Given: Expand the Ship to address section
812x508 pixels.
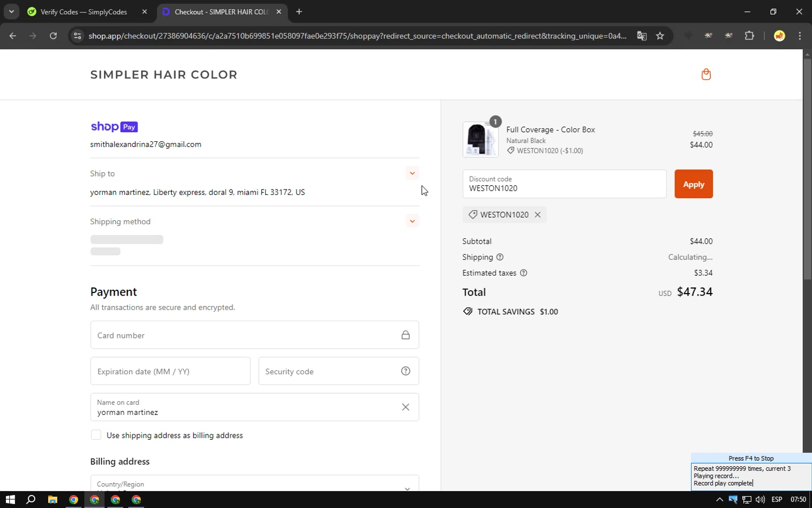Looking at the screenshot, I should tap(412, 173).
